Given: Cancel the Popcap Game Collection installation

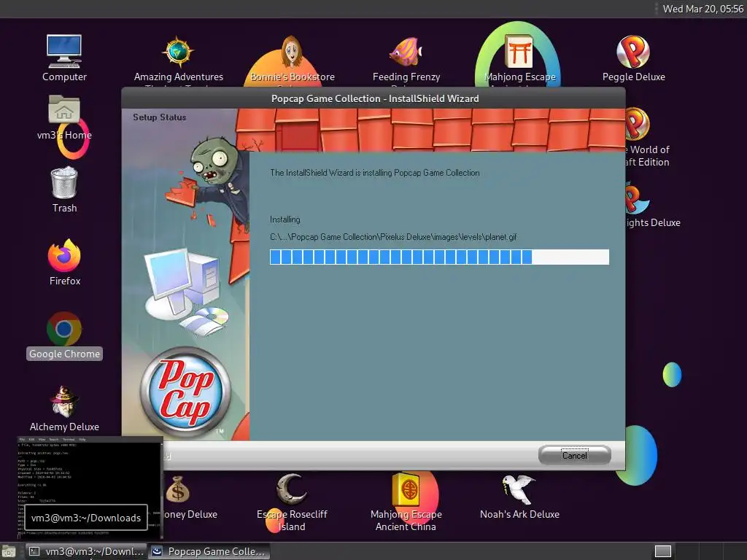Looking at the screenshot, I should tap(575, 455).
